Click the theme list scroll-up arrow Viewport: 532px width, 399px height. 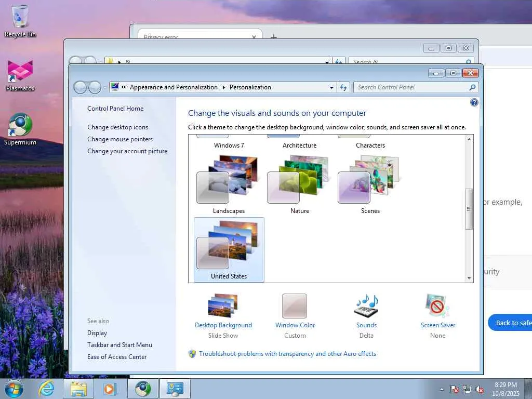(469, 139)
